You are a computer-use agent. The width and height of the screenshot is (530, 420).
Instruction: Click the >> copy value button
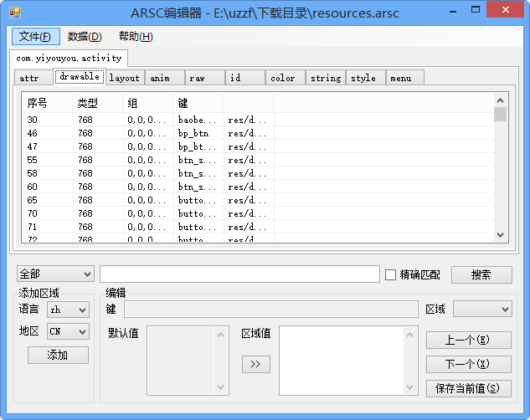tap(256, 364)
